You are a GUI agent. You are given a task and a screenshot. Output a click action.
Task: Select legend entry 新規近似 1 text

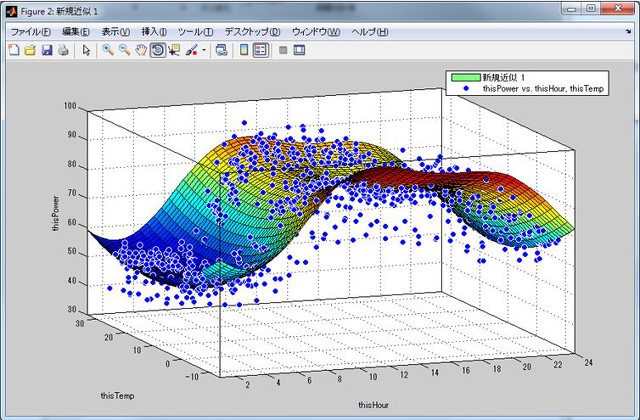coord(504,77)
